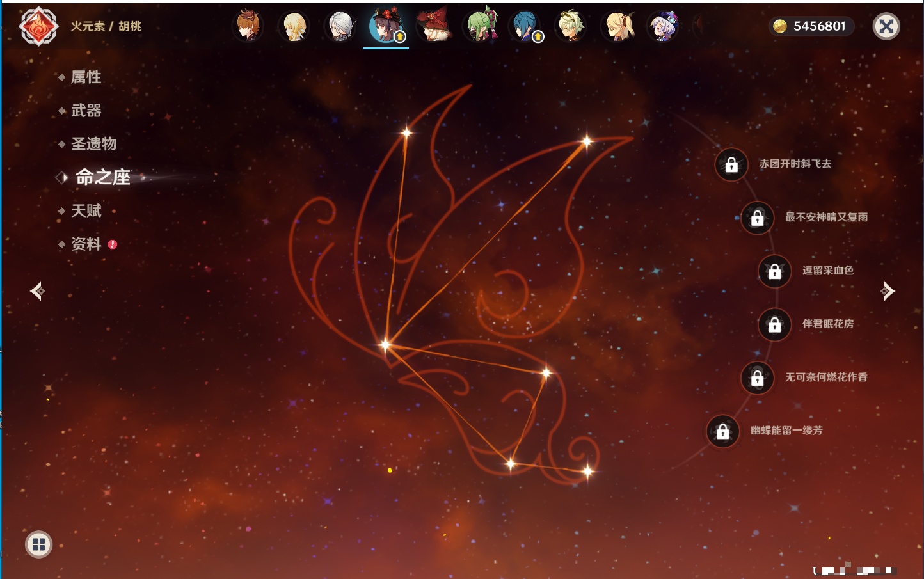Image resolution: width=924 pixels, height=579 pixels.
Task: Click the central star where wings meet
Action: coord(385,345)
